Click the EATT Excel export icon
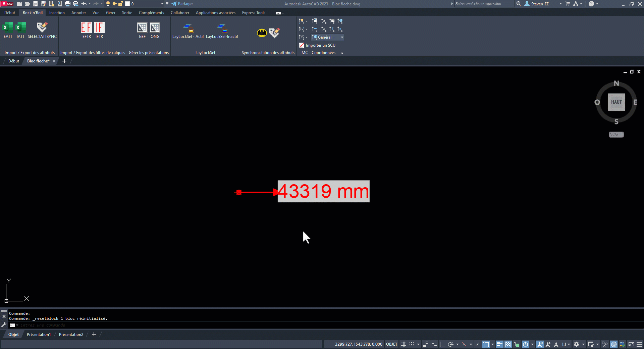The height and width of the screenshot is (349, 644). click(x=8, y=28)
